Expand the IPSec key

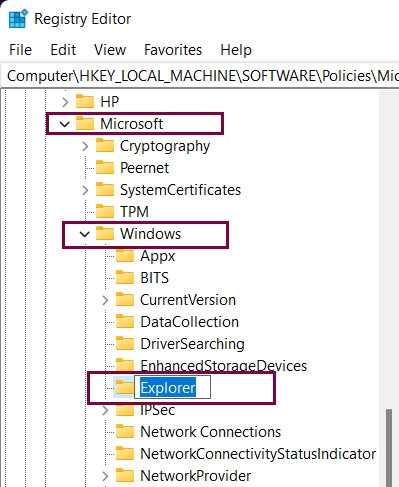click(105, 410)
